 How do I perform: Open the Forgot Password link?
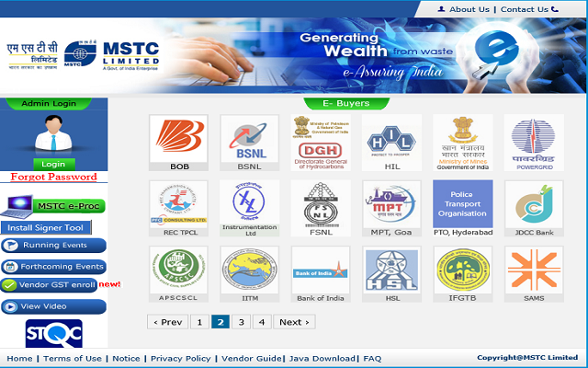[x=53, y=177]
